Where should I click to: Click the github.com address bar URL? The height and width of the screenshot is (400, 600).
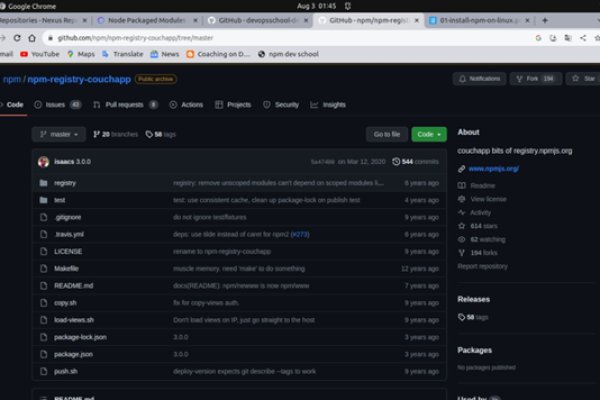pyautogui.click(x=135, y=38)
